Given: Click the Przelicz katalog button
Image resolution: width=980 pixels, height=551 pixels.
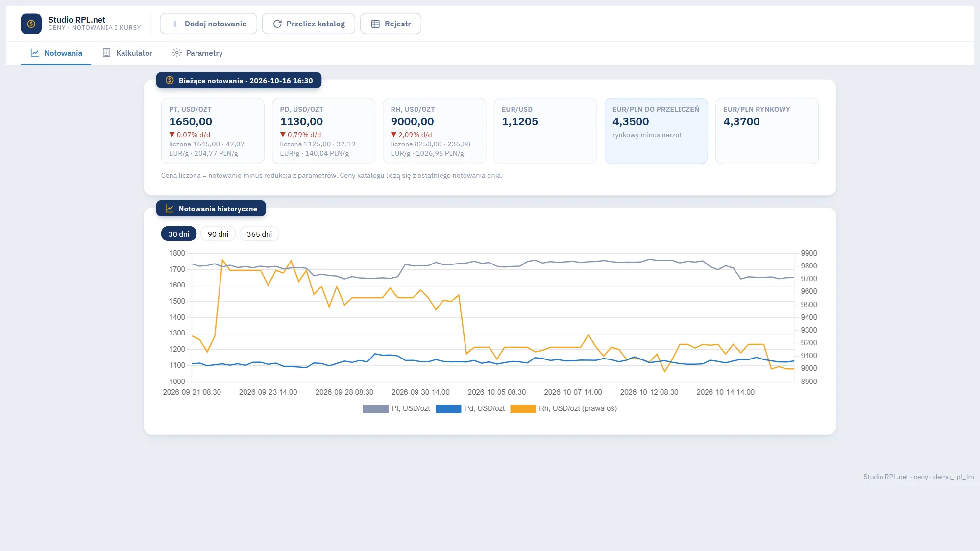Looking at the screenshot, I should click(x=309, y=24).
